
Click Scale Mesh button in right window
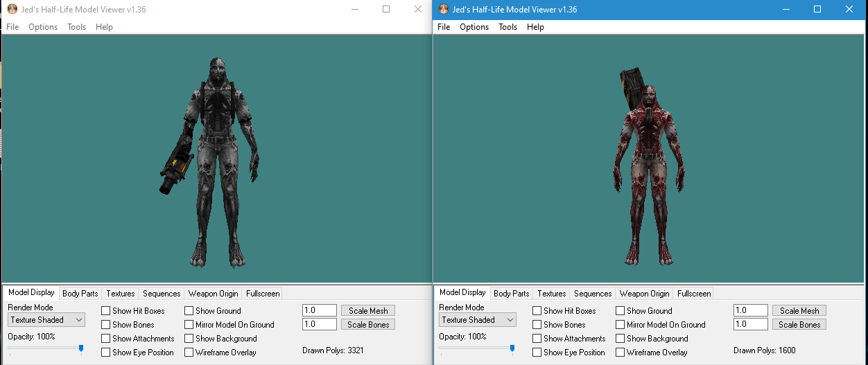click(x=799, y=311)
